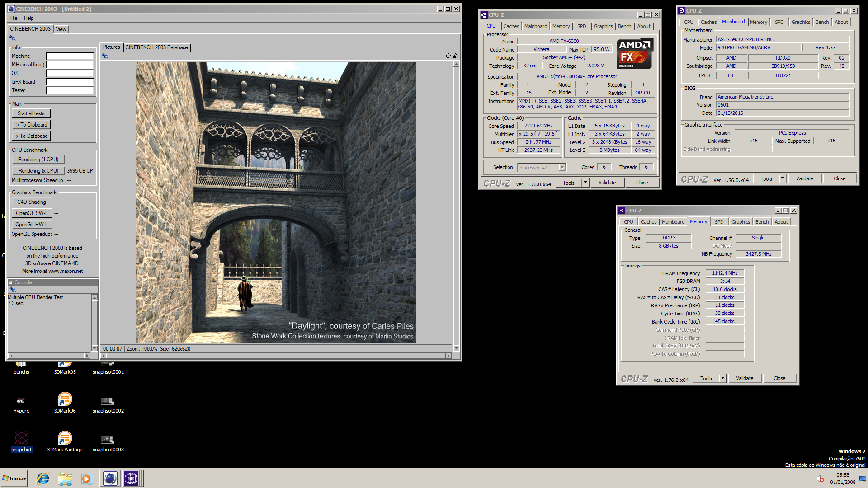The height and width of the screenshot is (488, 868).
Task: Open the File menu in CINEBENCH
Action: tap(14, 18)
